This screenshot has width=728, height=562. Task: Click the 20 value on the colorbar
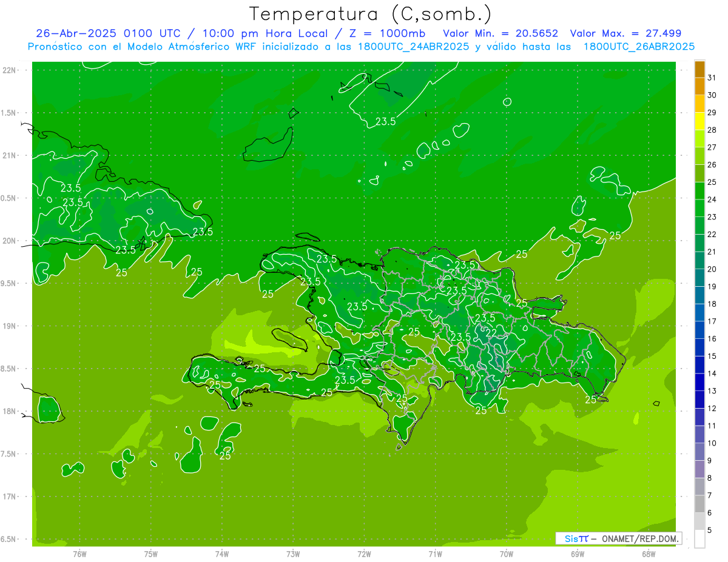[712, 269]
